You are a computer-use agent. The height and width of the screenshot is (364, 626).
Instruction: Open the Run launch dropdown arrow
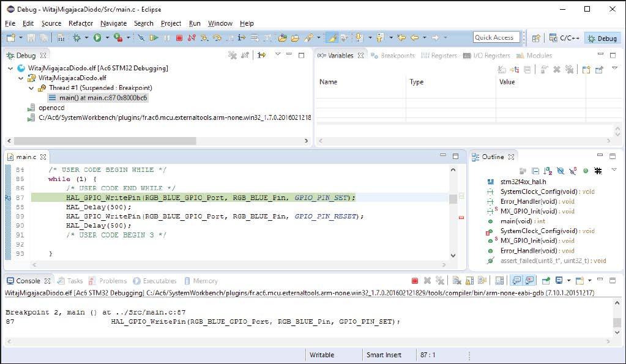pyautogui.click(x=107, y=38)
